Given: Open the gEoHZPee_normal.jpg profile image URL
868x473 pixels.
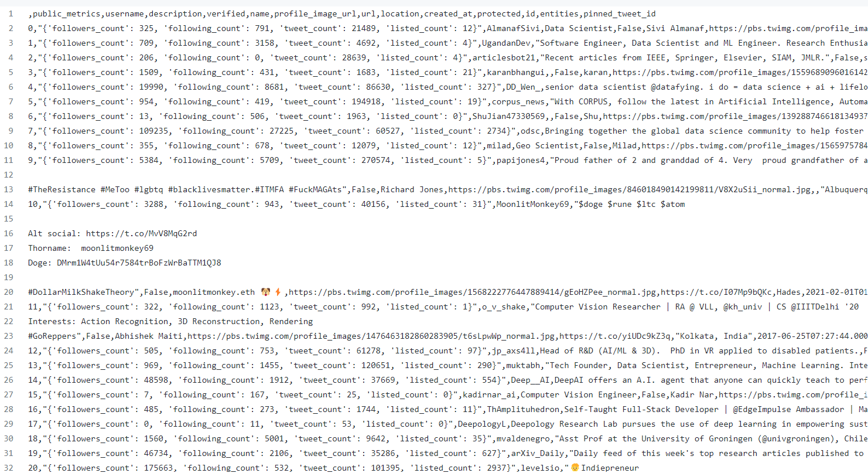Looking at the screenshot, I should click(x=474, y=292).
